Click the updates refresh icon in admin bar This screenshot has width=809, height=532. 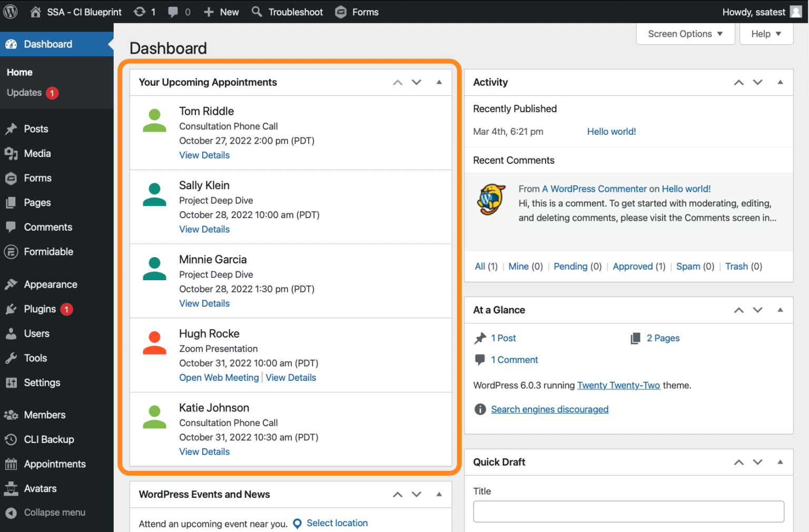pos(140,12)
